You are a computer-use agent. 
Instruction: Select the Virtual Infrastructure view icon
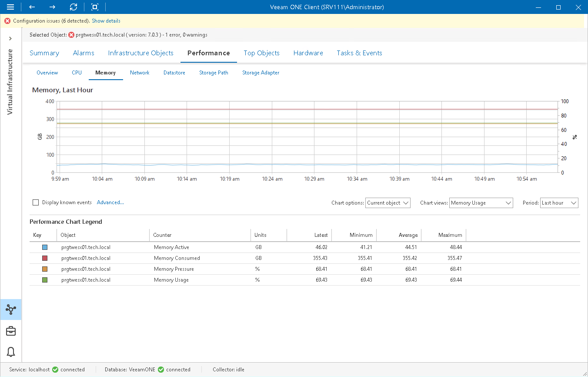point(10,310)
